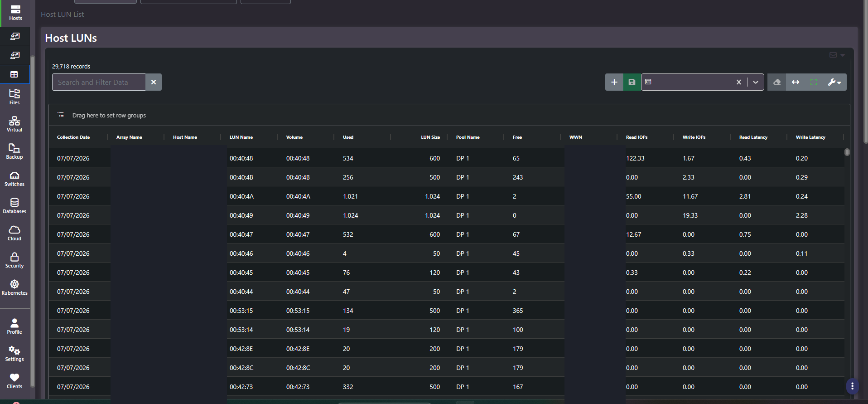
Task: Select LUN Name cell 00:53:15
Action: point(241,311)
